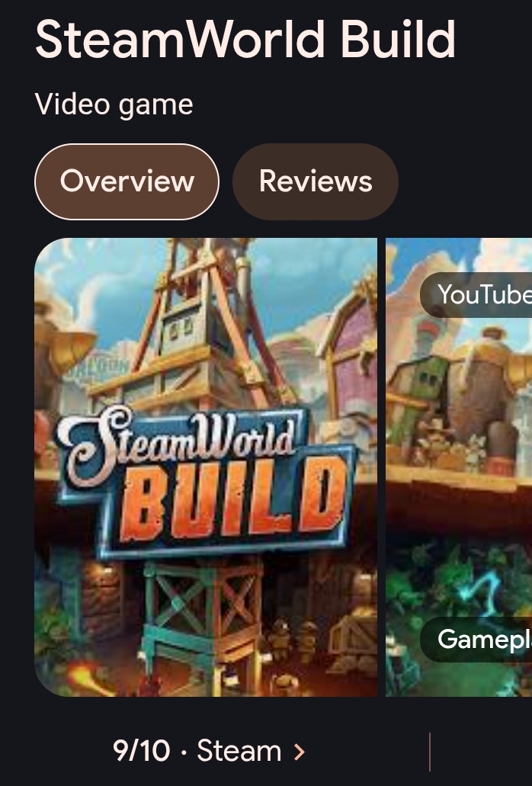The image size is (532, 786).
Task: Click the SteamWorld Build title heading
Action: 245,39
